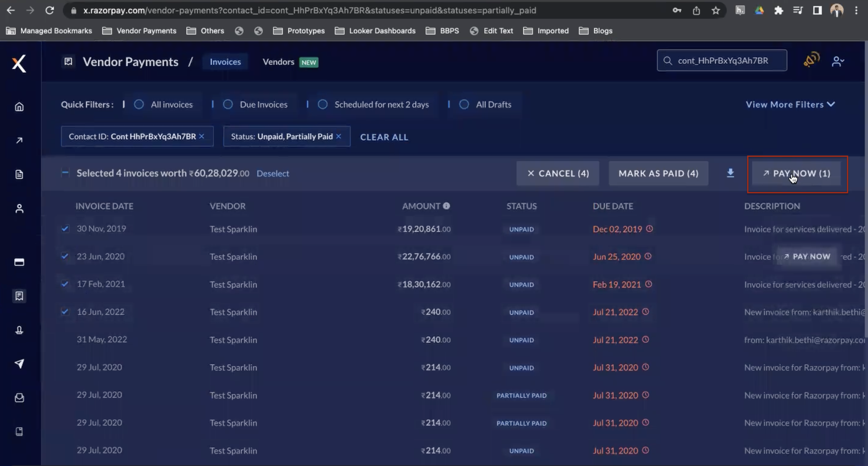
Task: Uncheck the 30 Nov, 2019 invoice
Action: (65, 229)
